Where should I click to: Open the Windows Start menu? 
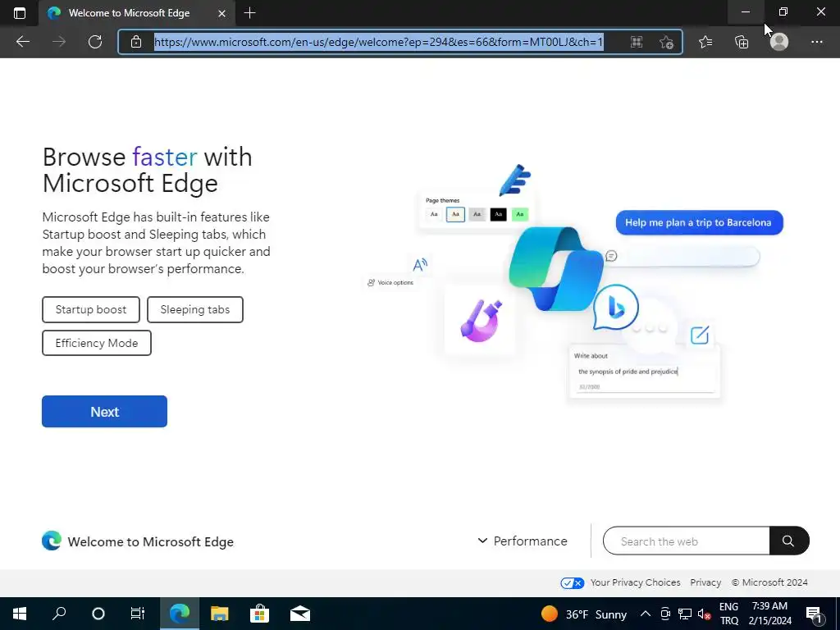click(x=20, y=614)
